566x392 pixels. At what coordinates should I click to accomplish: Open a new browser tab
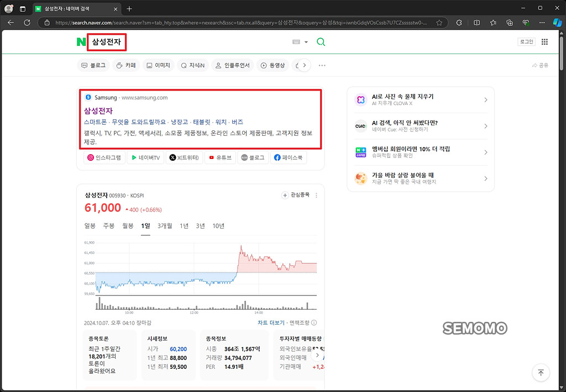129,9
